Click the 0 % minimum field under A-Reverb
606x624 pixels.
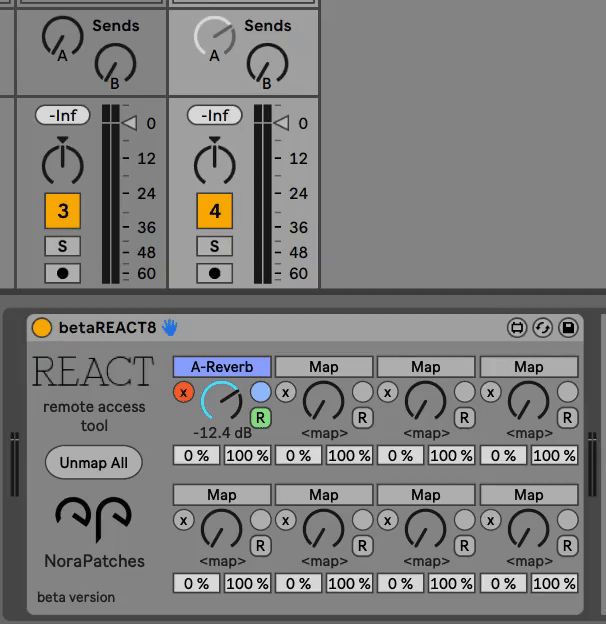tap(197, 455)
